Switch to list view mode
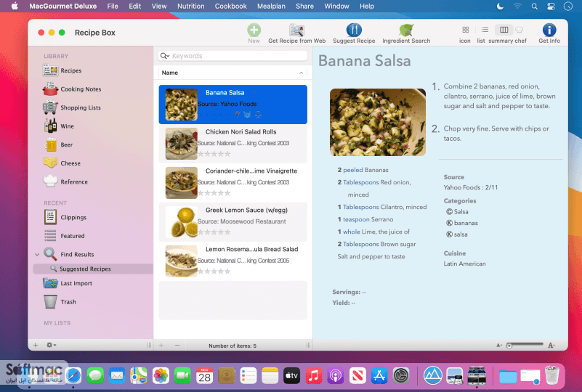The height and width of the screenshot is (392, 582). [485, 30]
